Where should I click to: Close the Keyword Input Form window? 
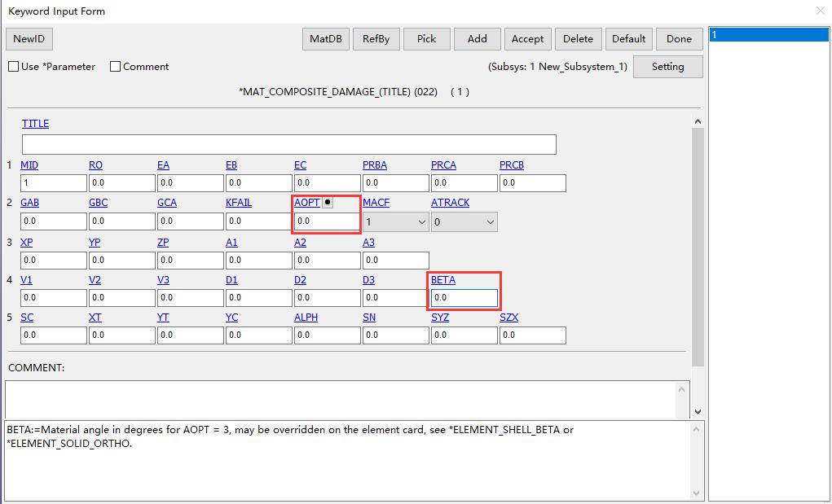point(820,11)
